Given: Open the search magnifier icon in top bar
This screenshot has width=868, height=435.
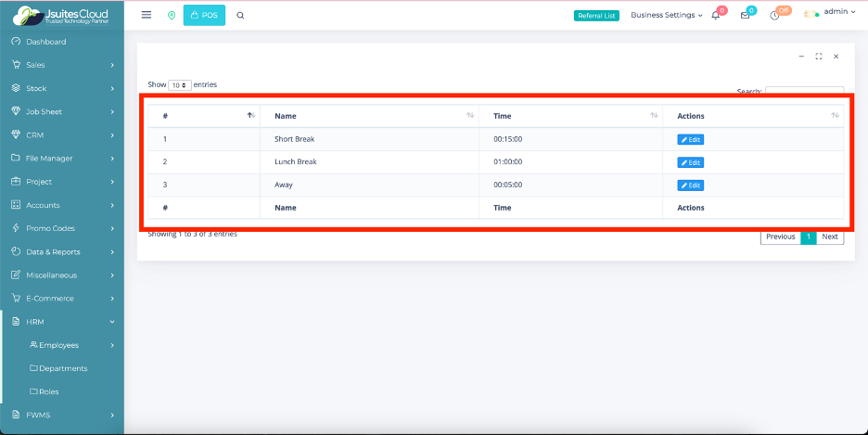Looking at the screenshot, I should pos(240,16).
